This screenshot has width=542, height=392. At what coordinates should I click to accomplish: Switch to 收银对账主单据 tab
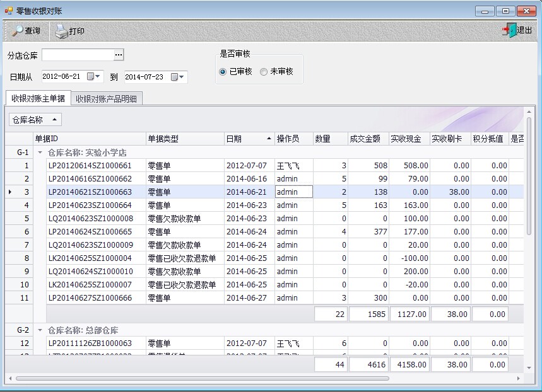(38, 98)
